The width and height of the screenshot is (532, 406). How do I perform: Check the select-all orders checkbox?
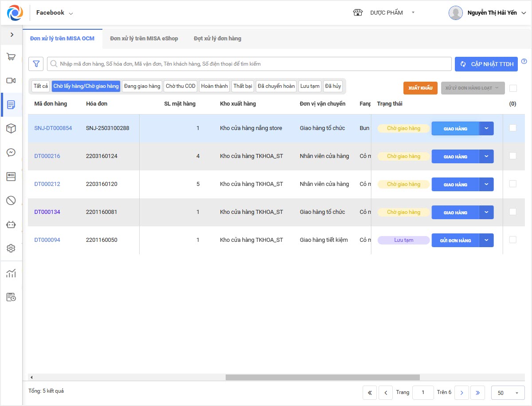pyautogui.click(x=513, y=88)
